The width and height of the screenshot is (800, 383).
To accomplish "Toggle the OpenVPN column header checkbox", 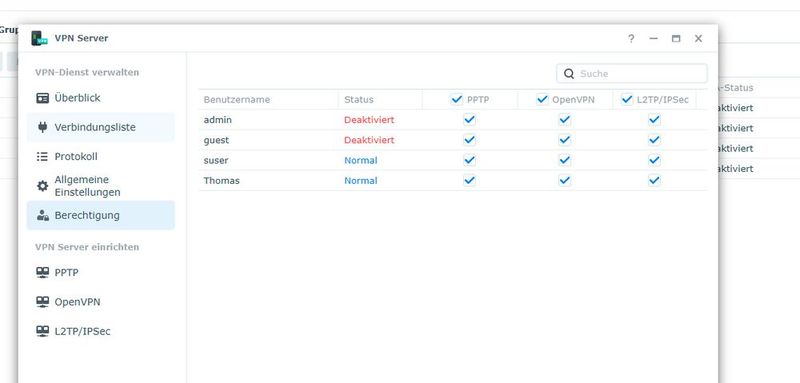I will (542, 99).
